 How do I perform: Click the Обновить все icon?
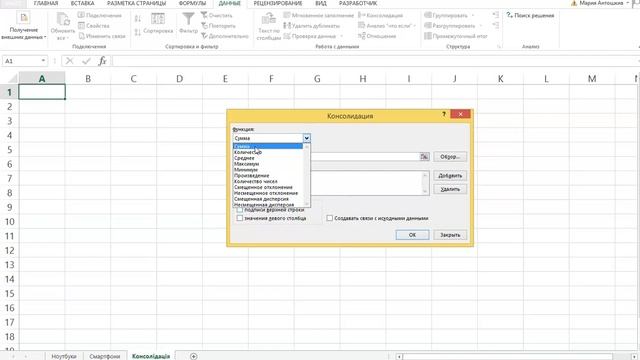63,20
